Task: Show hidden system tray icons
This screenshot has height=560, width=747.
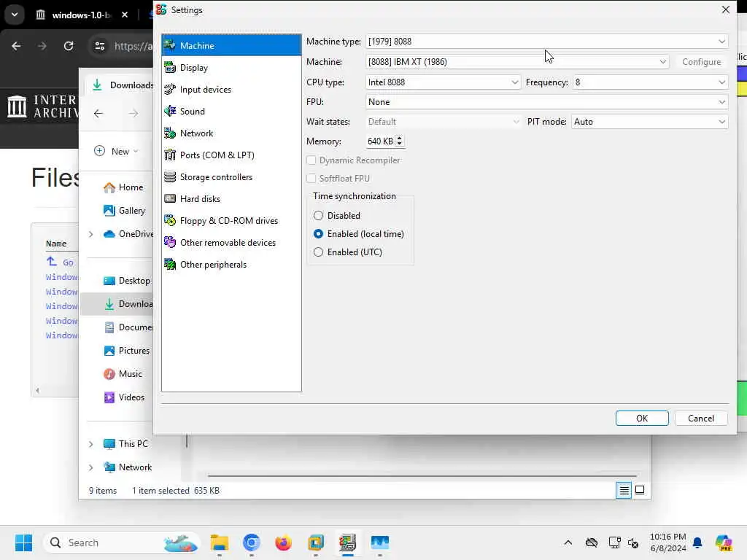Action: pos(568,542)
